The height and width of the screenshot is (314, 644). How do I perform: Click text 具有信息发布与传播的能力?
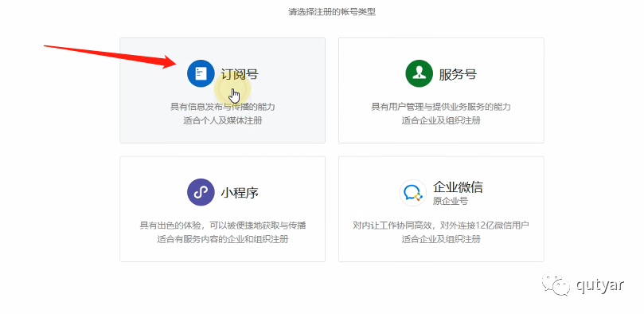click(223, 107)
